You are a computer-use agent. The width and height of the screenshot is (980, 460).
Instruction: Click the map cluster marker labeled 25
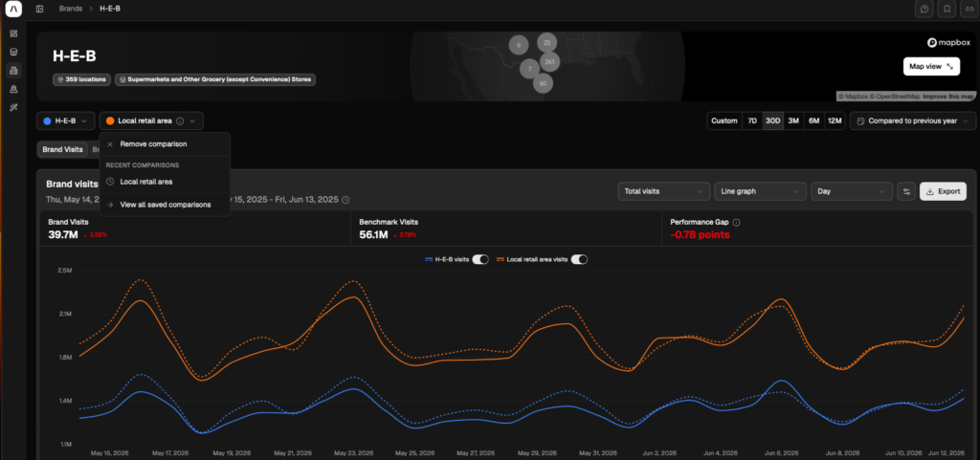546,42
